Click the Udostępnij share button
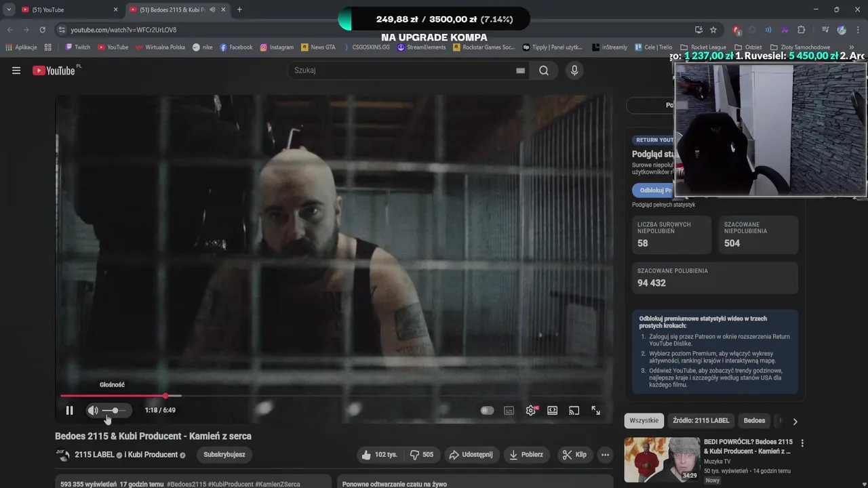 [x=472, y=455]
